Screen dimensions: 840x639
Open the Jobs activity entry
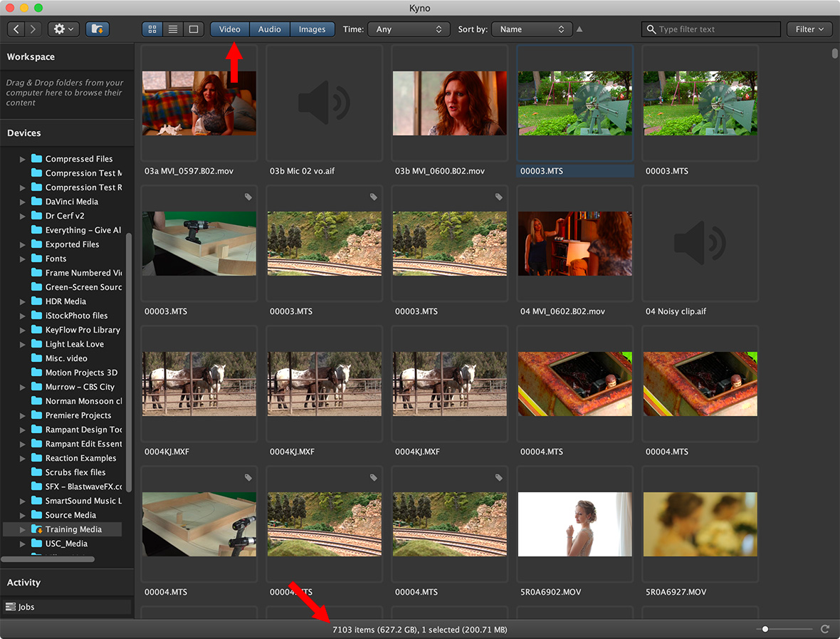(66, 607)
